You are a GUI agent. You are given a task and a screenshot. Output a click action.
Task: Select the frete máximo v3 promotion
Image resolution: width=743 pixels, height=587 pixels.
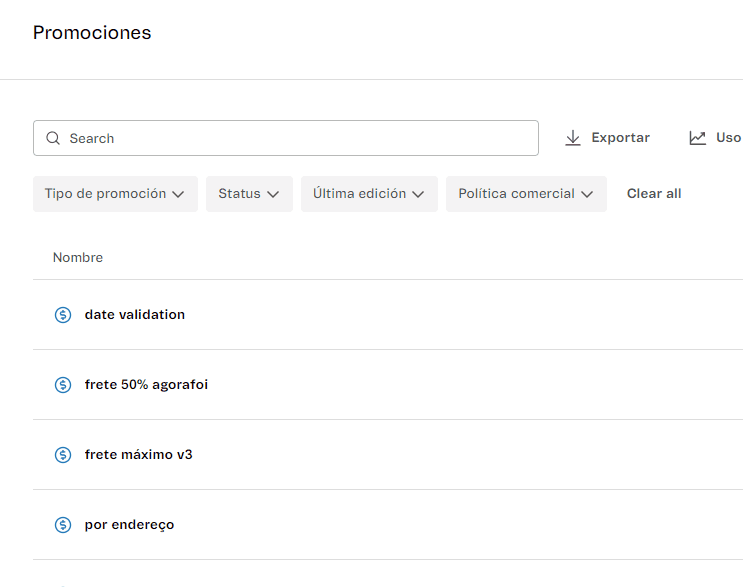(138, 455)
